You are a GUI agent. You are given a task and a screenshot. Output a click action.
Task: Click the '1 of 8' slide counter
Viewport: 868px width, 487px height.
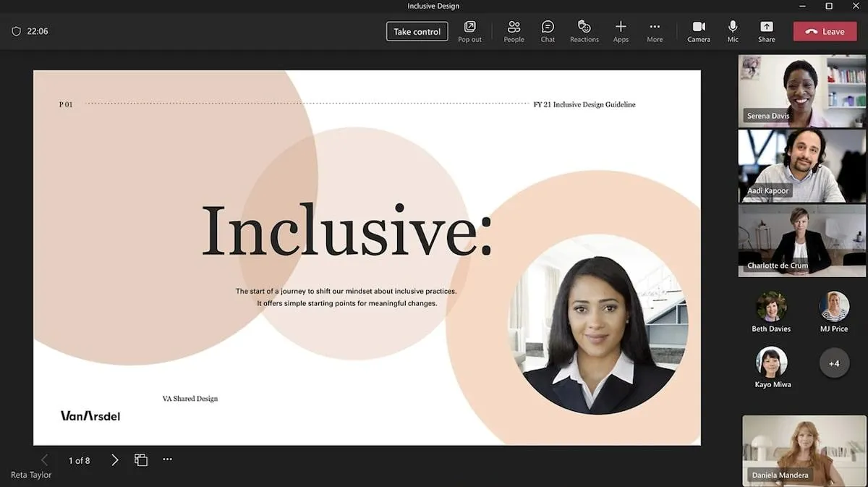pos(79,460)
